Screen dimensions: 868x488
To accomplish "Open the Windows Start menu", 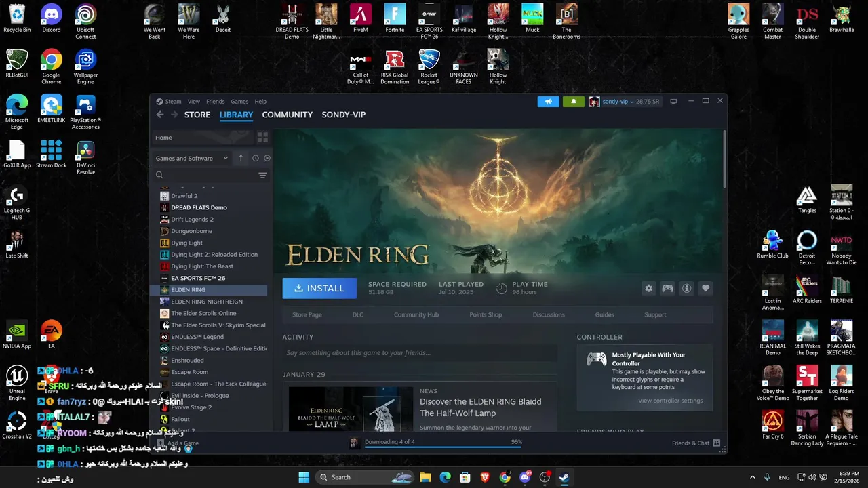I will [x=304, y=477].
